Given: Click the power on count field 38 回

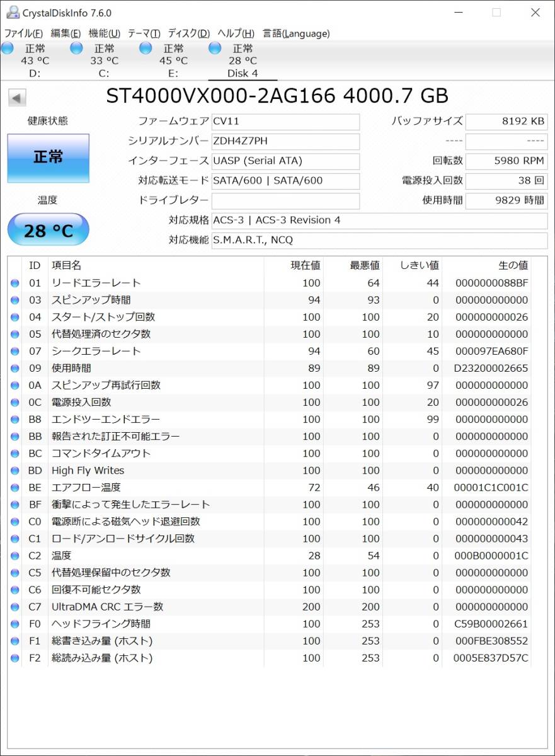Looking at the screenshot, I should coord(506,181).
